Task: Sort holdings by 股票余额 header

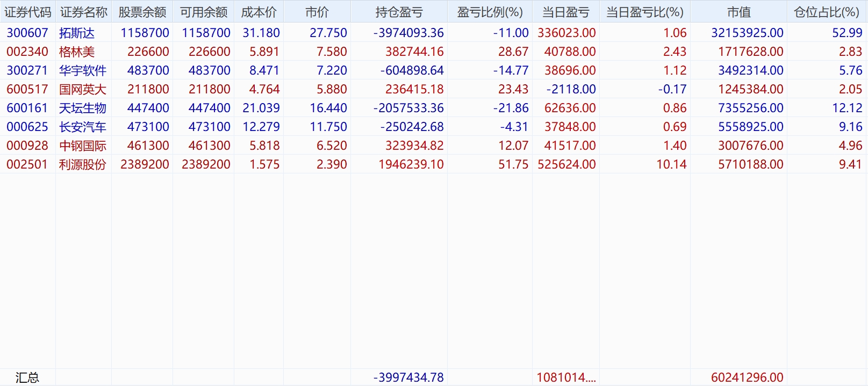Action: click(142, 12)
